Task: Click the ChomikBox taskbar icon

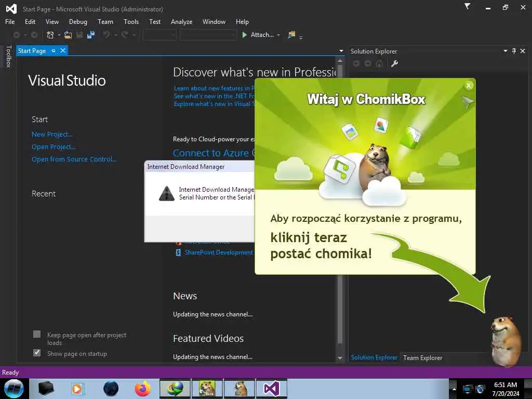Action: click(x=207, y=389)
